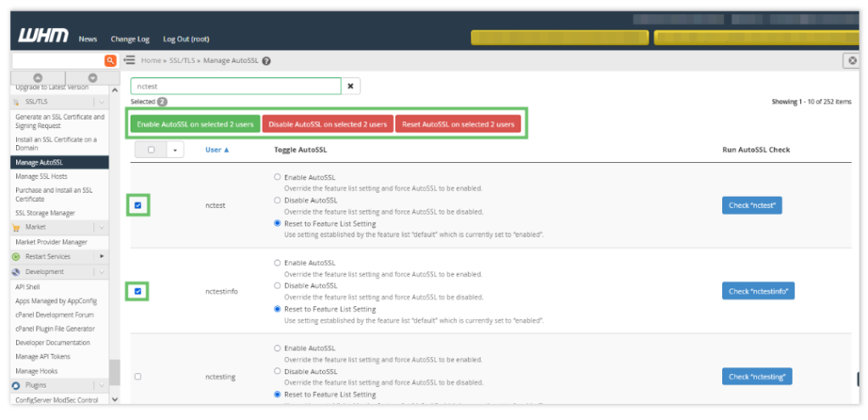This screenshot has width=868, height=420.
Task: Clear the nctest search with X
Action: [x=352, y=86]
